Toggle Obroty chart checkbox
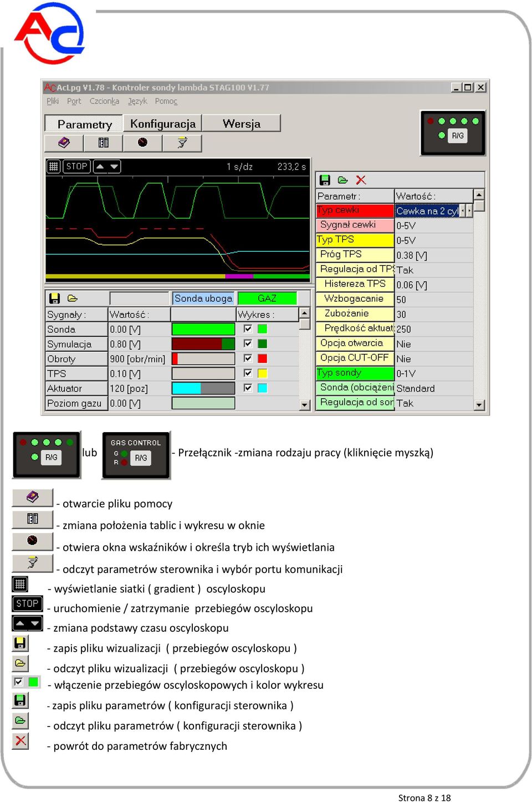Screen dimensions: 532x802 (x=248, y=358)
